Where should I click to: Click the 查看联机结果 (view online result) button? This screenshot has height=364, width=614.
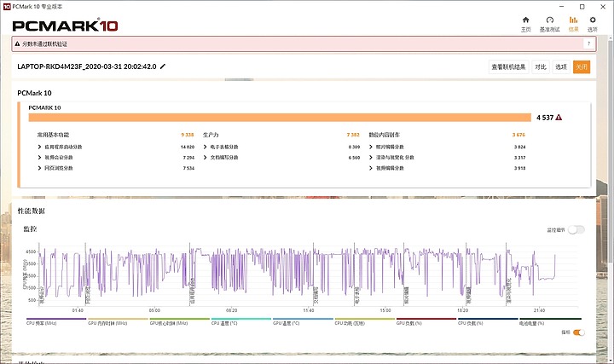[x=508, y=67]
